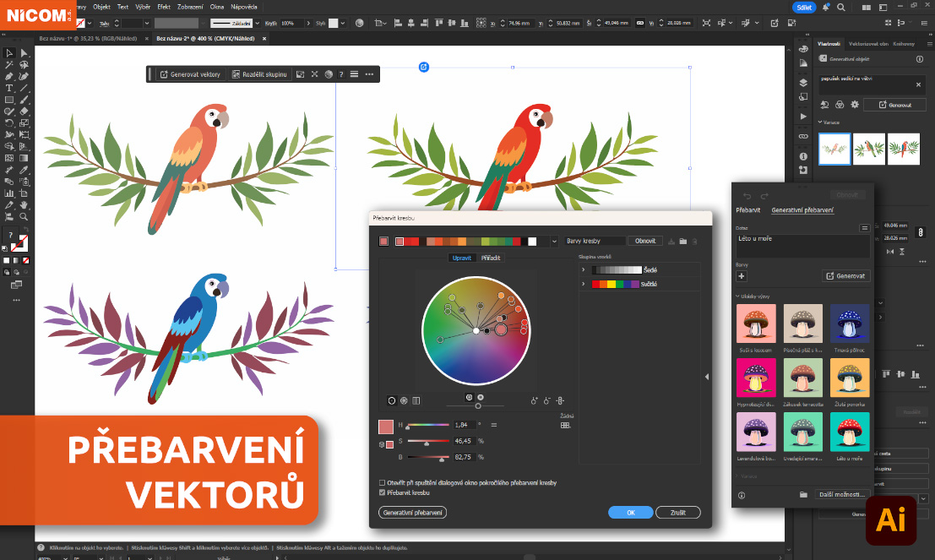Switch to 'Přebarvit' tab in the panel
Screen dimensions: 935x560
click(747, 210)
